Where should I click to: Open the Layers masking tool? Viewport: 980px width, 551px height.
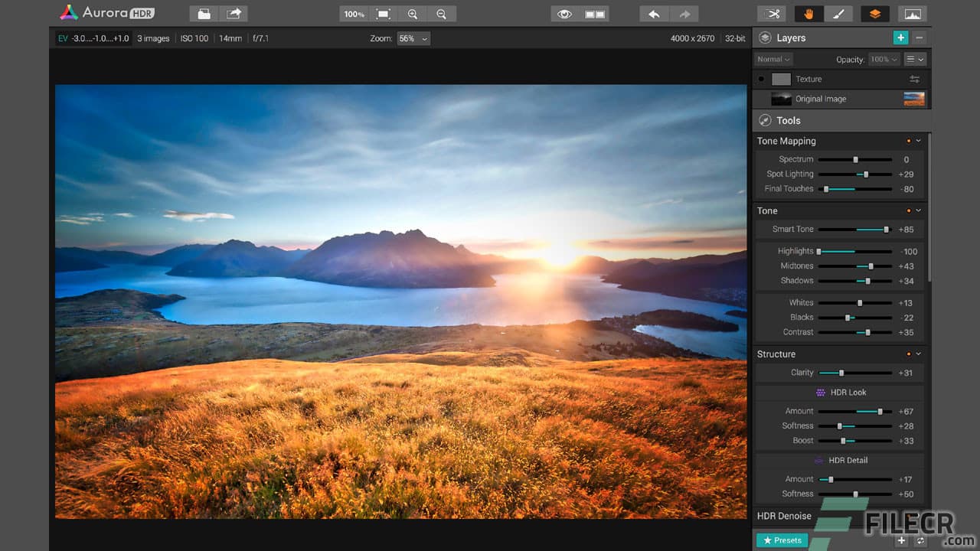tap(874, 13)
